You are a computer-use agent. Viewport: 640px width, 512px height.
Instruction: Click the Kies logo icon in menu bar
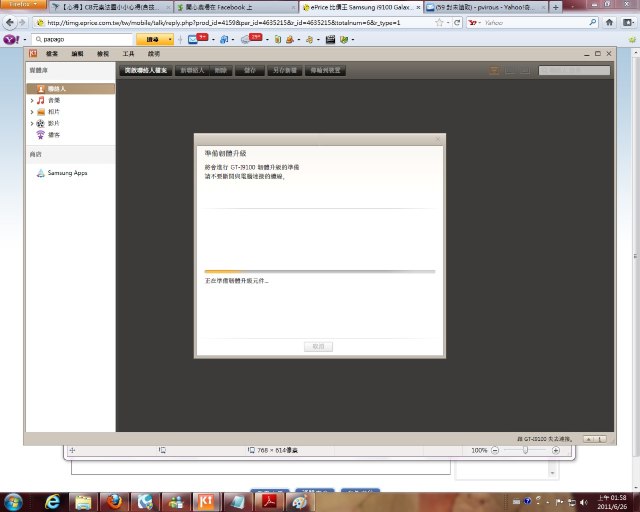click(33, 53)
